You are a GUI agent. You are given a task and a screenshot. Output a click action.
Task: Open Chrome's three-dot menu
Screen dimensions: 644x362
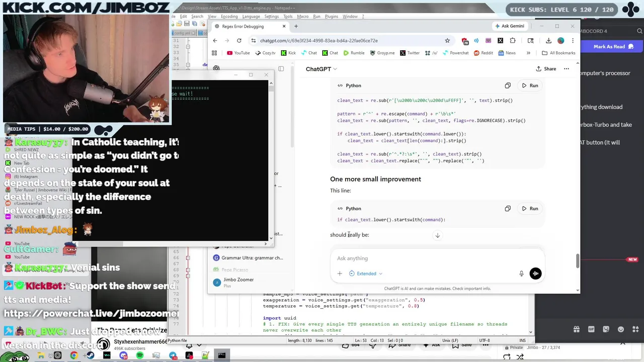tap(573, 41)
